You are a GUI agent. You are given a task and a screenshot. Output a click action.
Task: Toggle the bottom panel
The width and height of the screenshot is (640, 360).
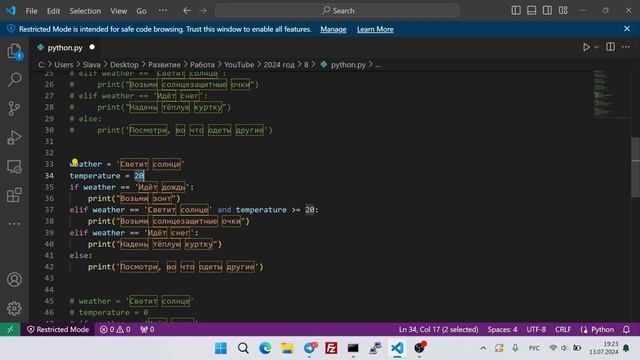(x=531, y=11)
